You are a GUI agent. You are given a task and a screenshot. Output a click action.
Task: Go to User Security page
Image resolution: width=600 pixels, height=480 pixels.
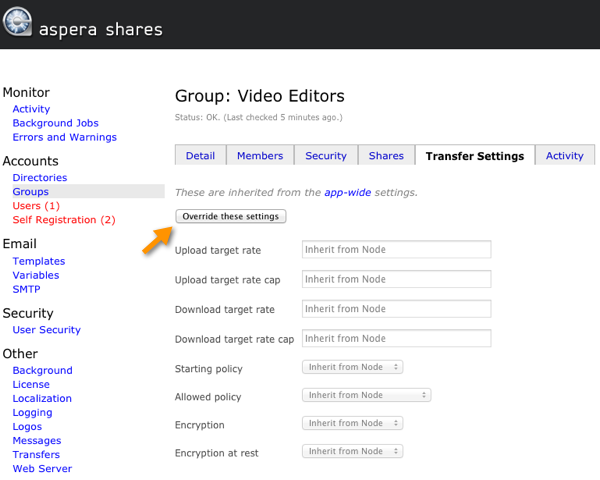pos(47,330)
